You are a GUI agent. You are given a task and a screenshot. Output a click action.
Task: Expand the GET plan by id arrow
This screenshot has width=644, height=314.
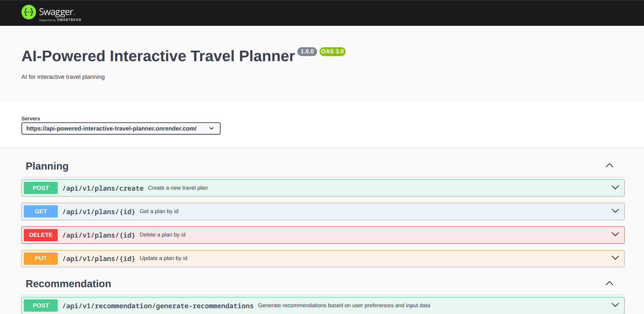click(615, 211)
